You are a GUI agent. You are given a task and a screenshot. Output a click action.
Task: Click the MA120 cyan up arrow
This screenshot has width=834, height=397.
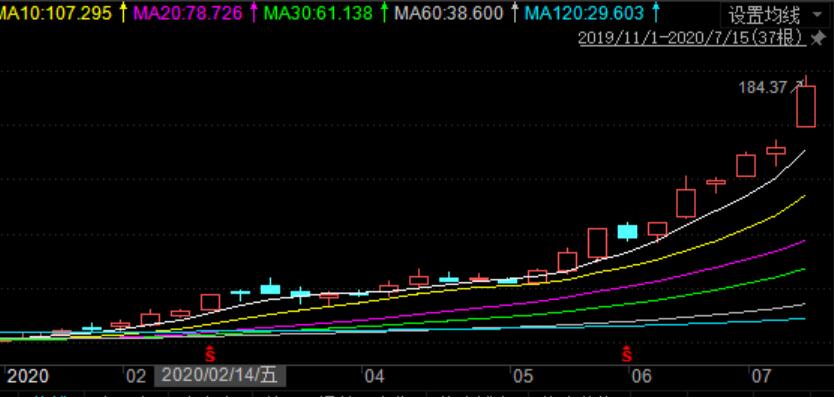tap(656, 12)
